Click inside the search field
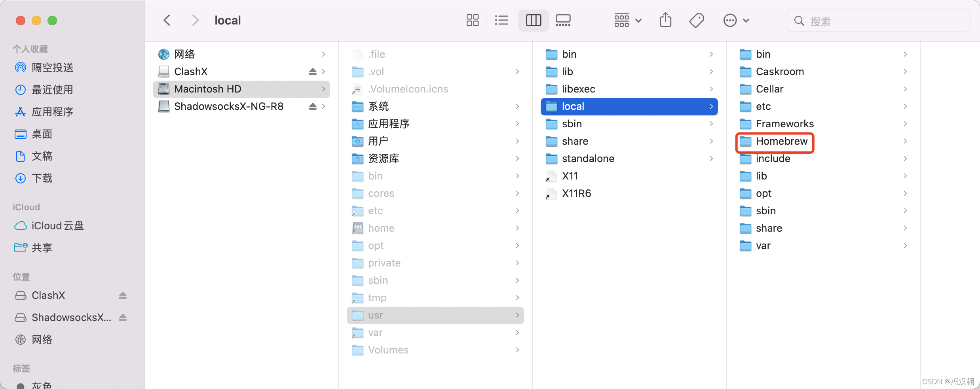This screenshot has width=980, height=389. [x=871, y=21]
